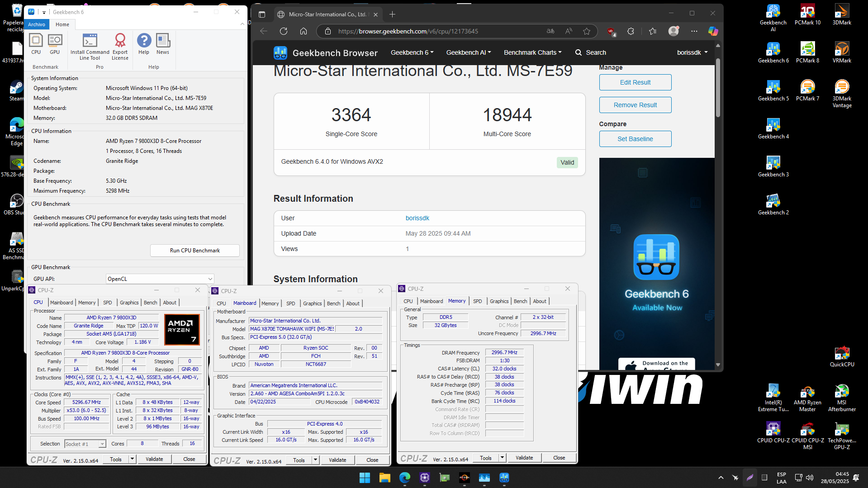868x488 pixels.
Task: Open AMD Ryzen Master desktop shortcut
Action: tap(807, 398)
